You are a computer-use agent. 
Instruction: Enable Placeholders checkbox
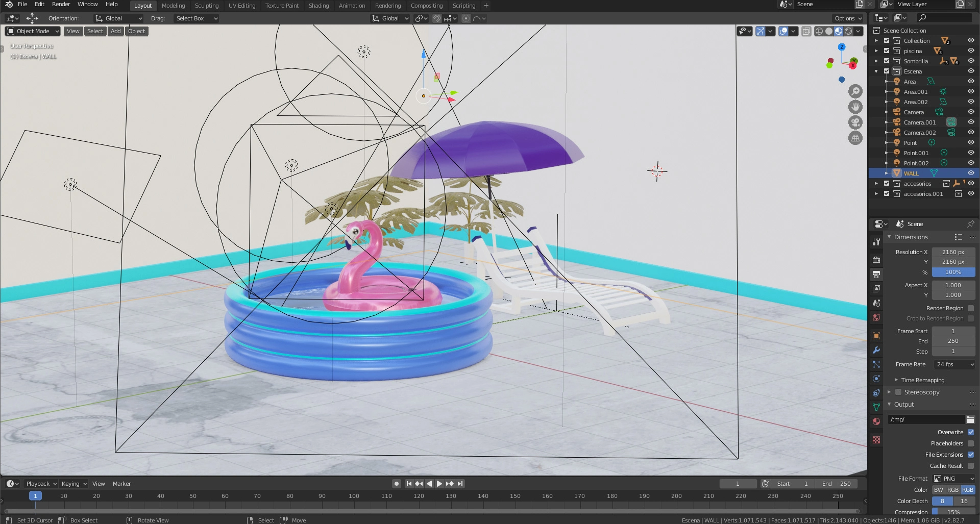(971, 443)
